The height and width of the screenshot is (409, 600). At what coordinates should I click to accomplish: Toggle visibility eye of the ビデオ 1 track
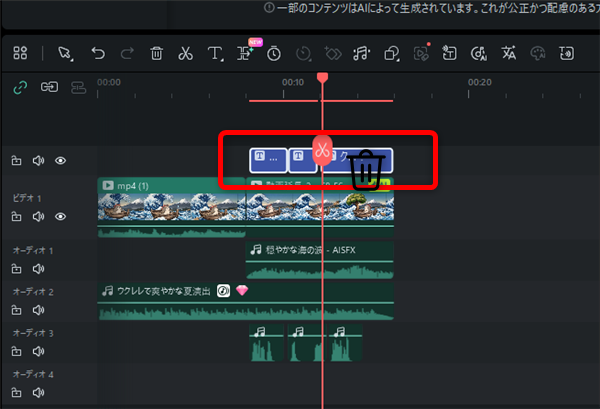pos(61,217)
